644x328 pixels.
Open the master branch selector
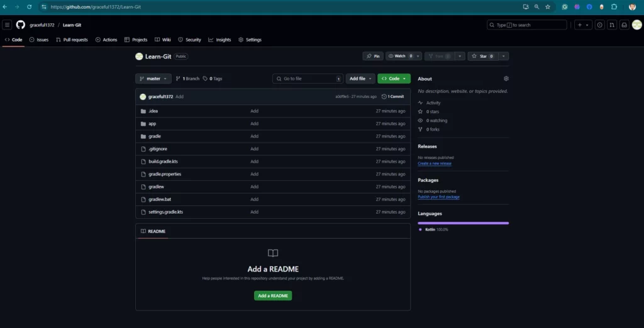click(153, 79)
